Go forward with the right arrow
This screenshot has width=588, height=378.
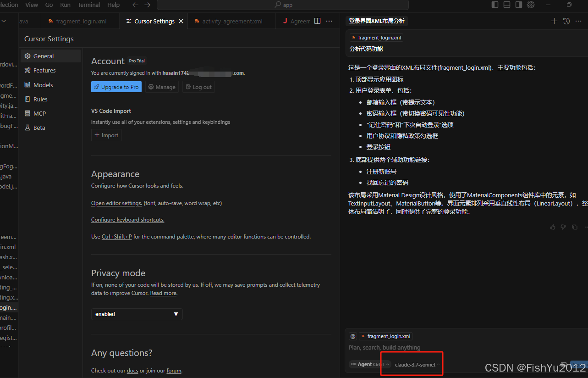click(147, 5)
